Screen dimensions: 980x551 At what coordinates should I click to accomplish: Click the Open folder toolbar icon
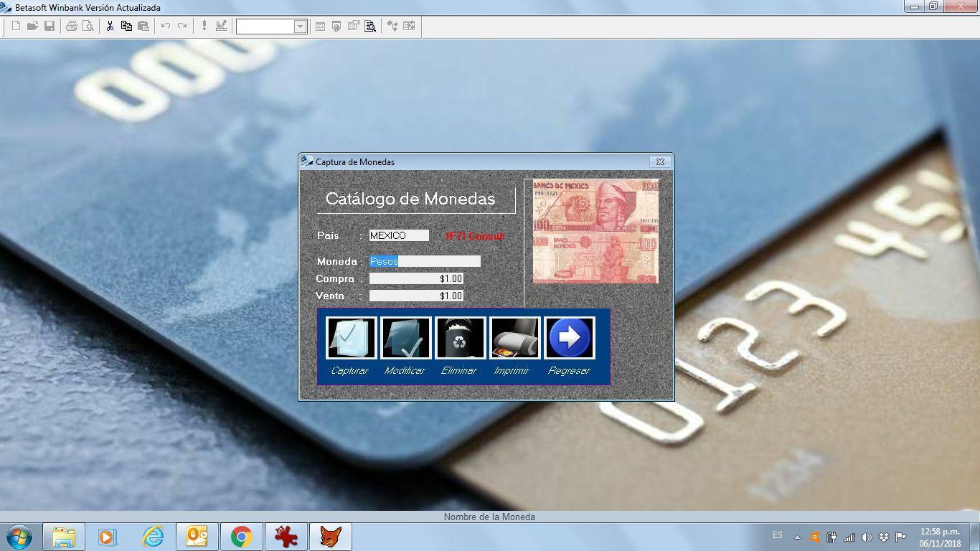(x=32, y=26)
